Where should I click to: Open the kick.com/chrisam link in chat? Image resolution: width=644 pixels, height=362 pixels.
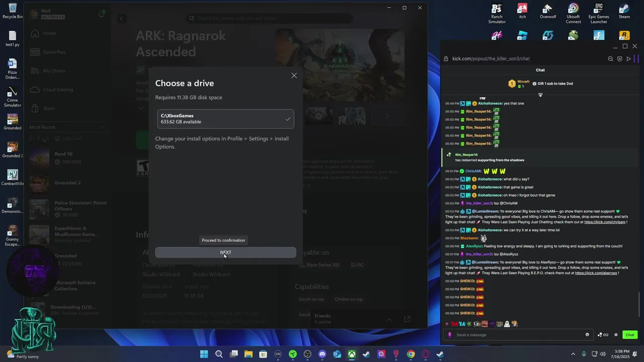(604, 222)
